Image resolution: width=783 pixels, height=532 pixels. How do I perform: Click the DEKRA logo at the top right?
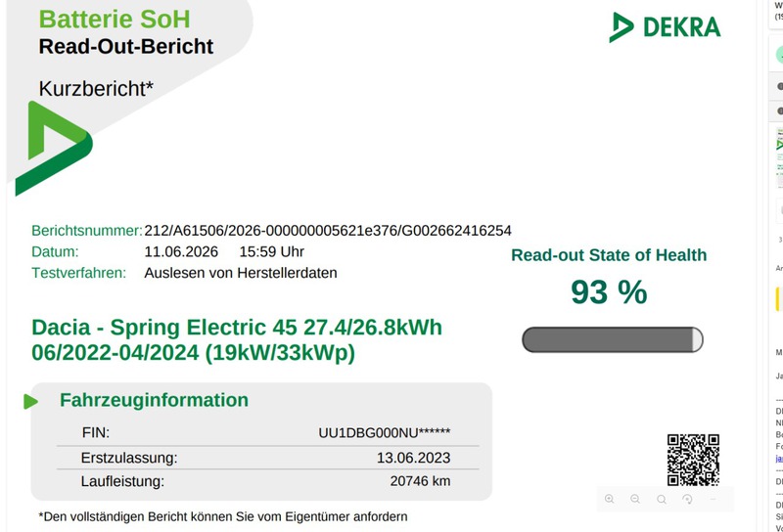(665, 27)
